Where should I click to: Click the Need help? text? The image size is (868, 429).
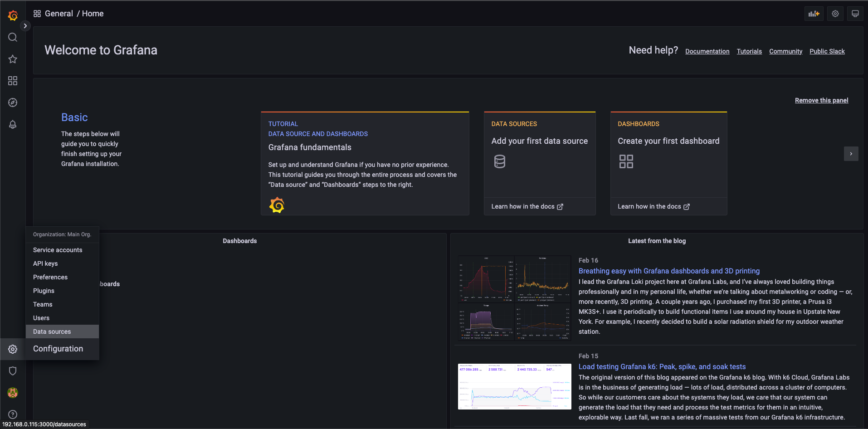[x=653, y=50]
